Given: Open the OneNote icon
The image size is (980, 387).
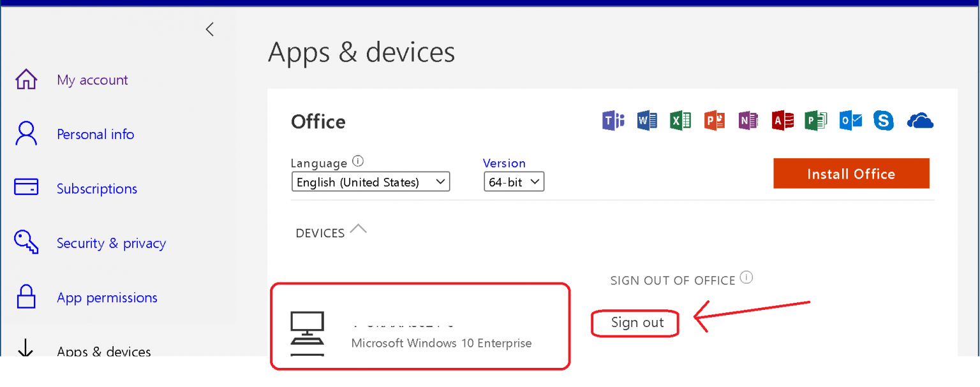Looking at the screenshot, I should 748,120.
